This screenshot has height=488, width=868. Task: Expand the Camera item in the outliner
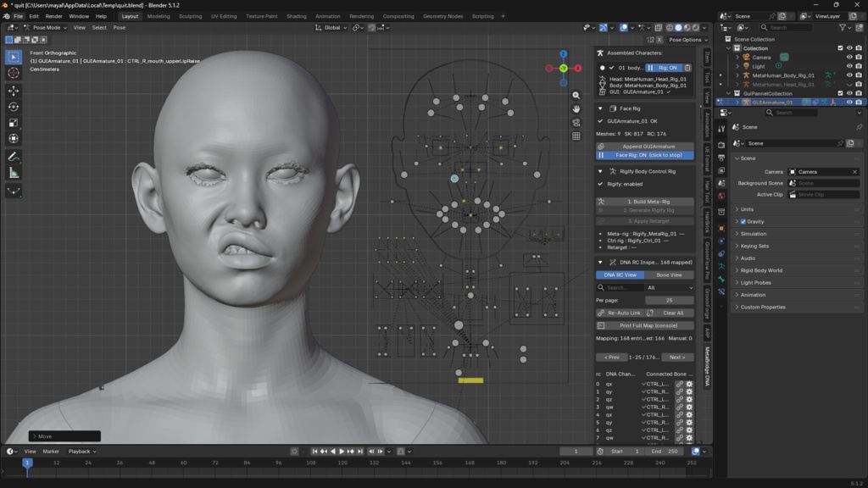737,57
